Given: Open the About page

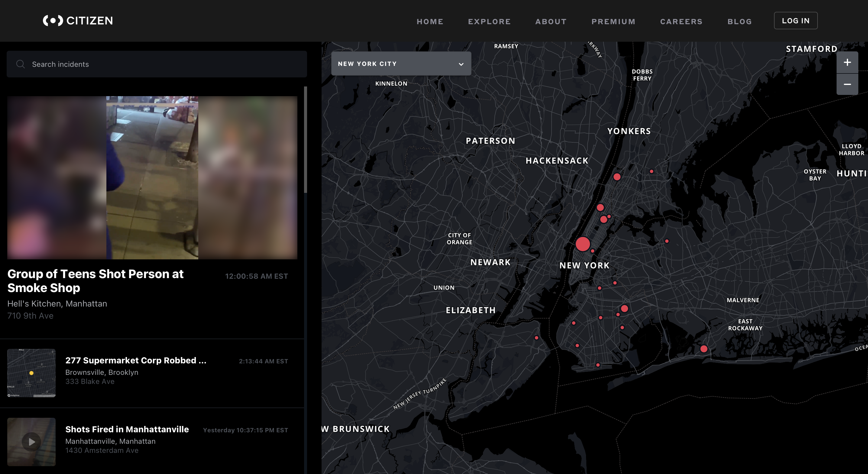Looking at the screenshot, I should (x=551, y=21).
